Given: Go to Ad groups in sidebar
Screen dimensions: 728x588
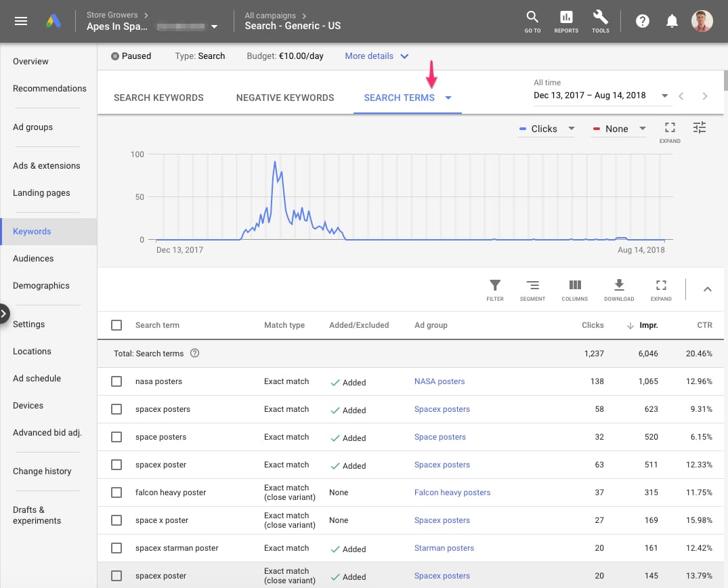Looking at the screenshot, I should pos(33,127).
